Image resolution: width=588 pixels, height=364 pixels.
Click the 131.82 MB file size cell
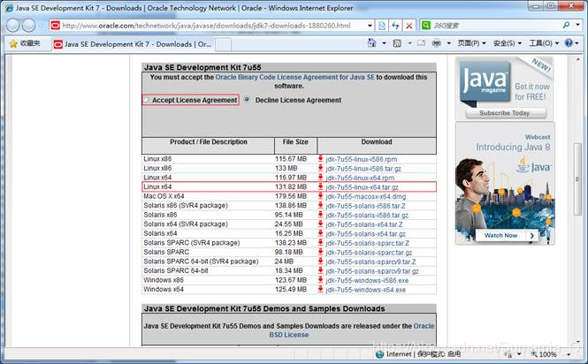click(291, 186)
